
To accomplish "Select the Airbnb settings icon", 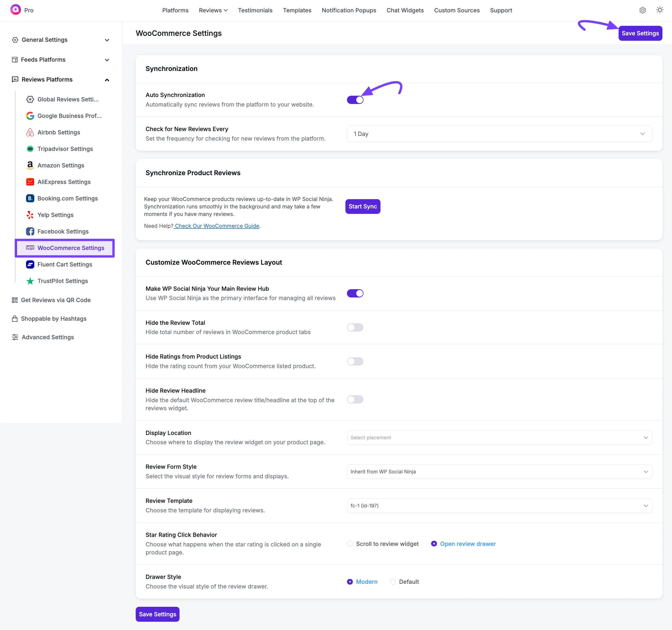I will coord(30,132).
